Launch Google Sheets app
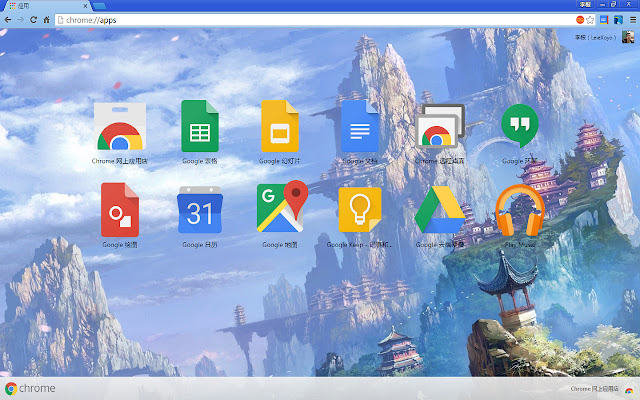The image size is (640, 400). 200,127
